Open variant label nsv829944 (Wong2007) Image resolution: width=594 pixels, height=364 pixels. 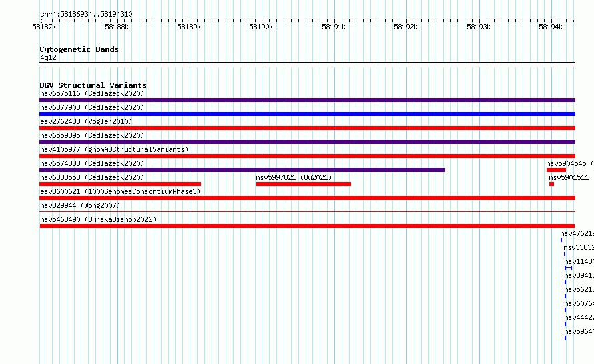pyautogui.click(x=80, y=205)
